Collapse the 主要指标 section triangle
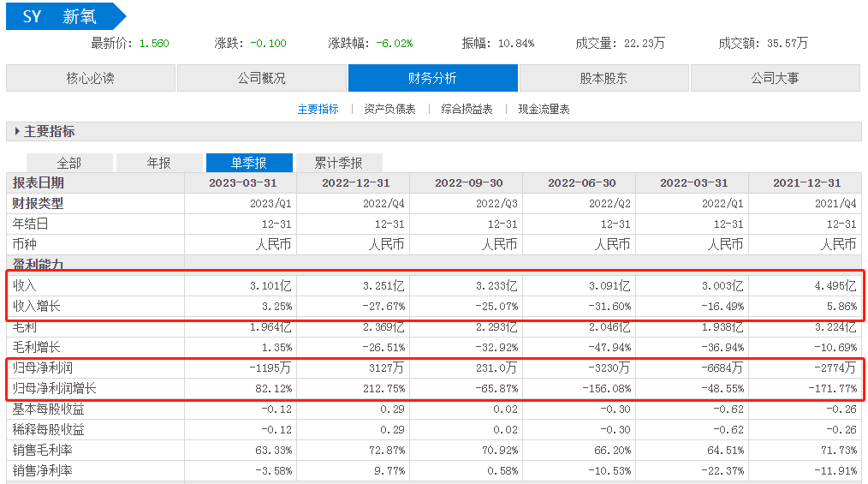The width and height of the screenshot is (868, 484). [17, 132]
